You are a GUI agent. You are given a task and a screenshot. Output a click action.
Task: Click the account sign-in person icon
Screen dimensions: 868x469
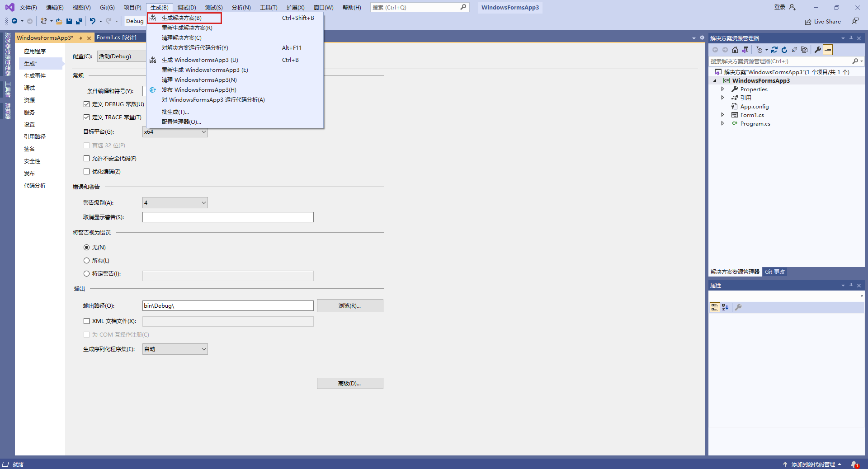click(x=792, y=7)
